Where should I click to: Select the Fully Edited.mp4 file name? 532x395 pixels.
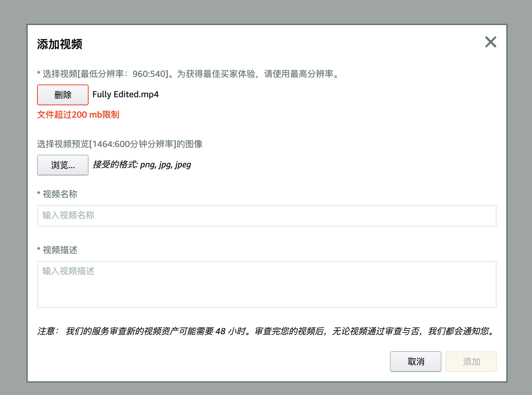click(126, 95)
